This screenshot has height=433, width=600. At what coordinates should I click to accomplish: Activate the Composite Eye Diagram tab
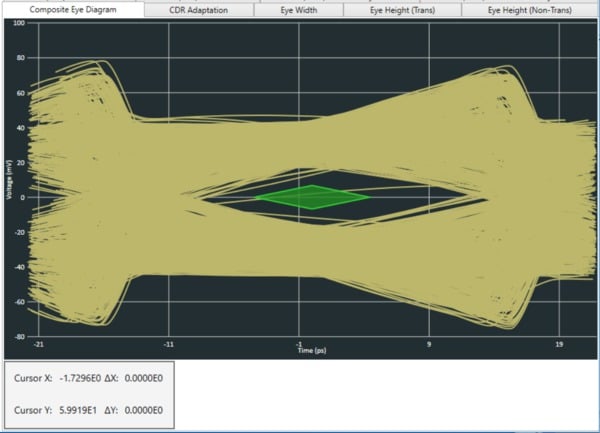[72, 10]
